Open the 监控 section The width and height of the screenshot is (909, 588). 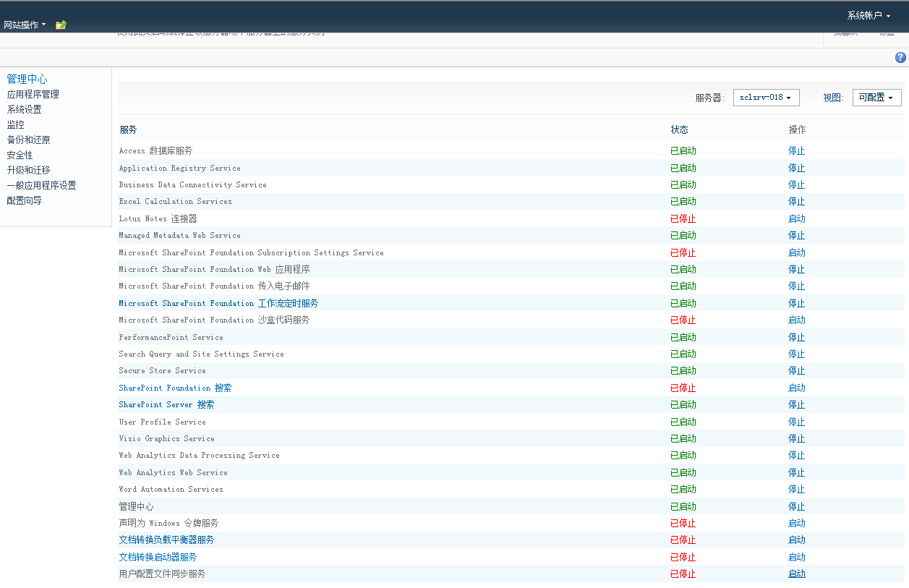15,124
